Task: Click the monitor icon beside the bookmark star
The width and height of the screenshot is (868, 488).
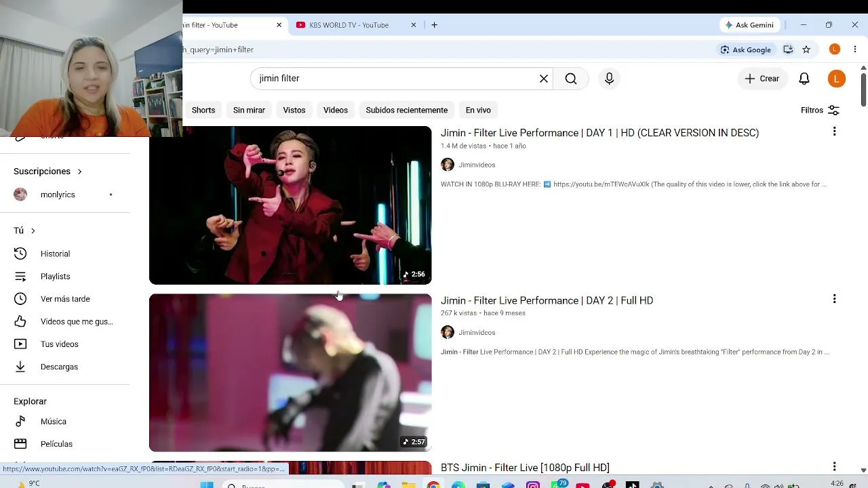Action: point(788,49)
